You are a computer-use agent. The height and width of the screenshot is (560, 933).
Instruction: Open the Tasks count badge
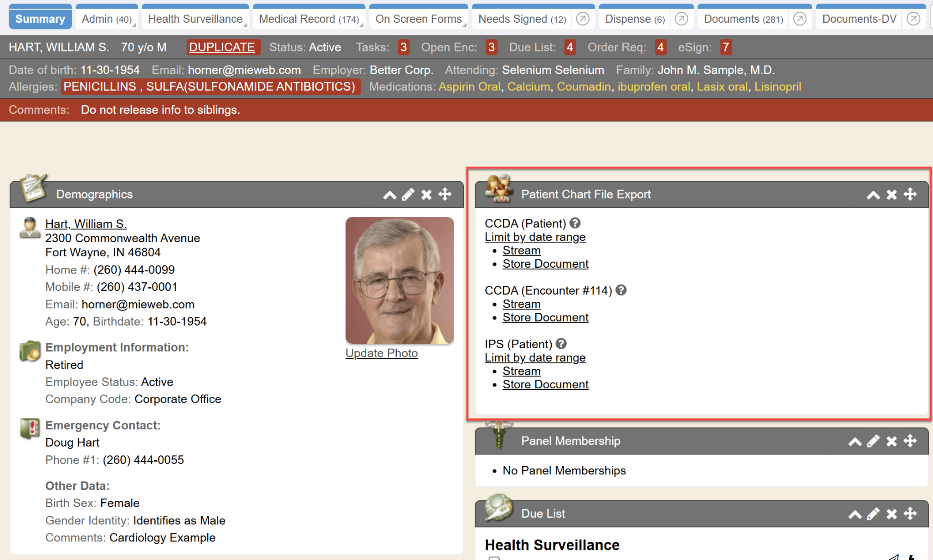pyautogui.click(x=403, y=47)
